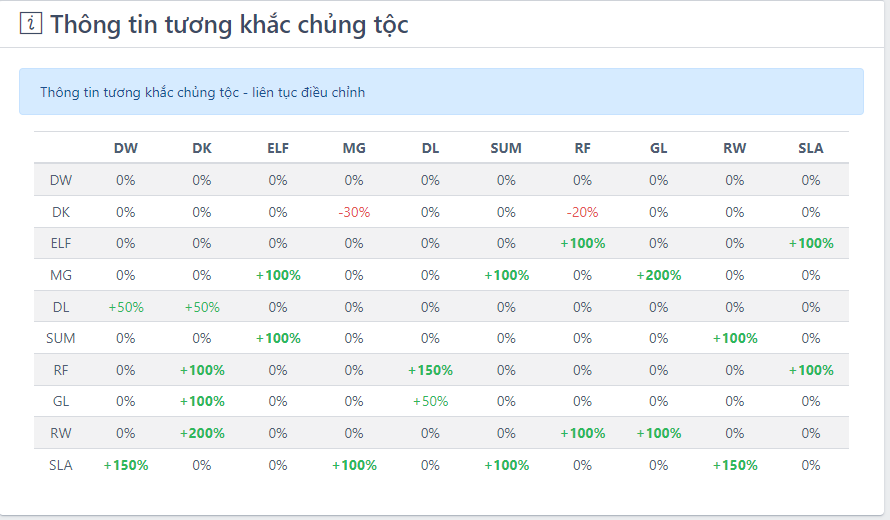The width and height of the screenshot is (890, 520).
Task: Click the RW row label
Action: pos(61,433)
